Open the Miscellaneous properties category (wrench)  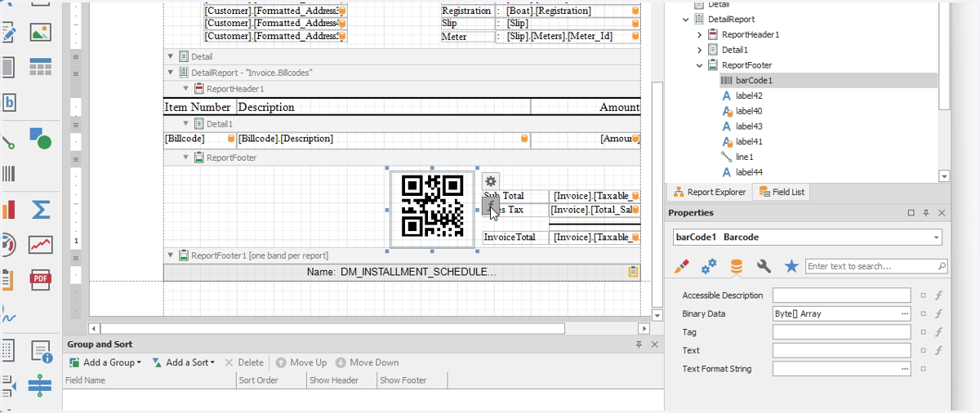pyautogui.click(x=764, y=266)
